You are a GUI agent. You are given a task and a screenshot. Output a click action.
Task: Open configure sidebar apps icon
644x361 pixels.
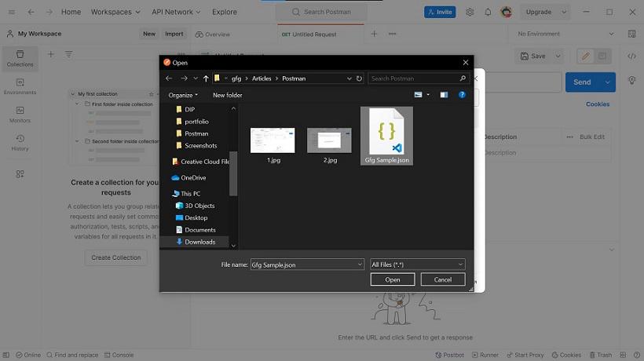20,174
